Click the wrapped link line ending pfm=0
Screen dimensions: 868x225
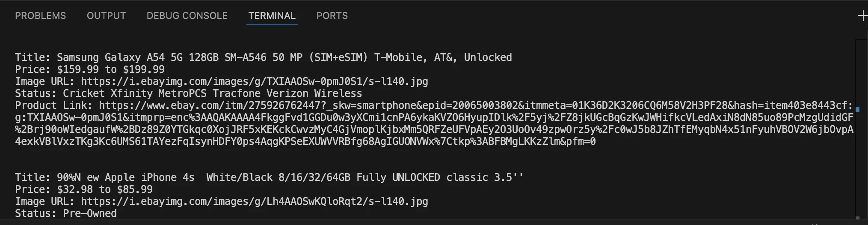(305, 141)
